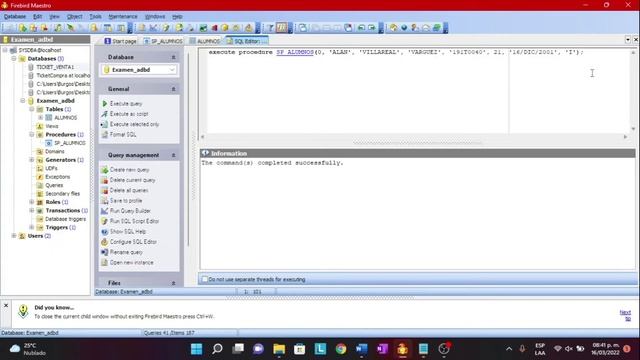The image size is (640, 360).
Task: Open the Maintenance menu
Action: pos(122,16)
